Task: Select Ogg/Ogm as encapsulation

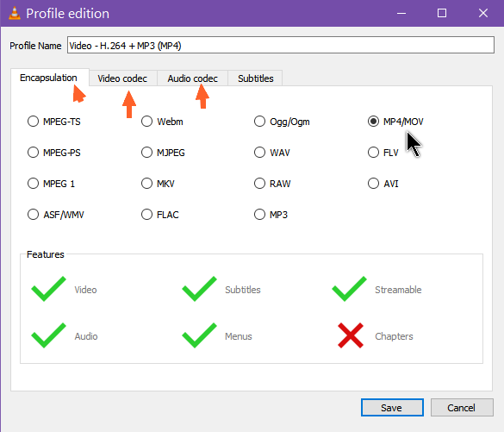Action: click(282, 122)
